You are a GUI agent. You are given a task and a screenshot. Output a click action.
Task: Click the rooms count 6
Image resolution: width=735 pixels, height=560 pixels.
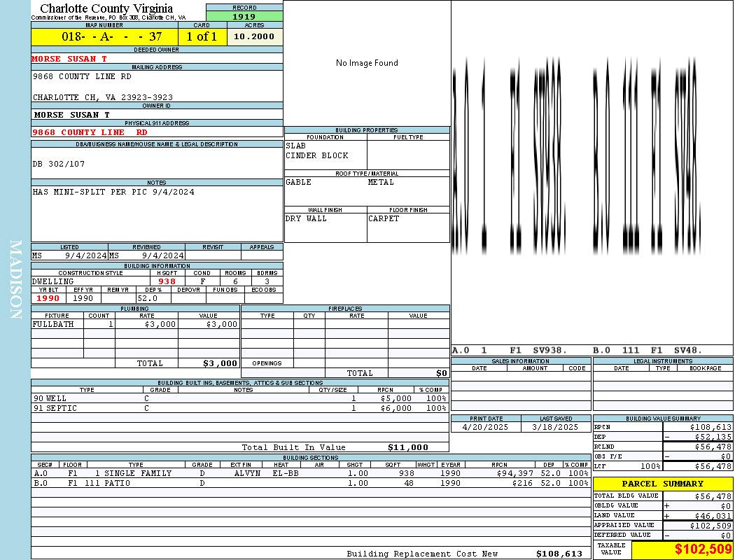point(235,281)
